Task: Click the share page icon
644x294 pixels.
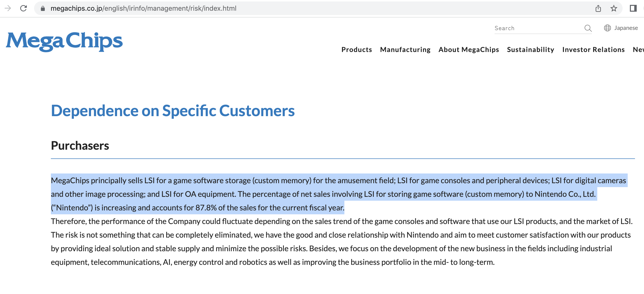Action: 598,9
